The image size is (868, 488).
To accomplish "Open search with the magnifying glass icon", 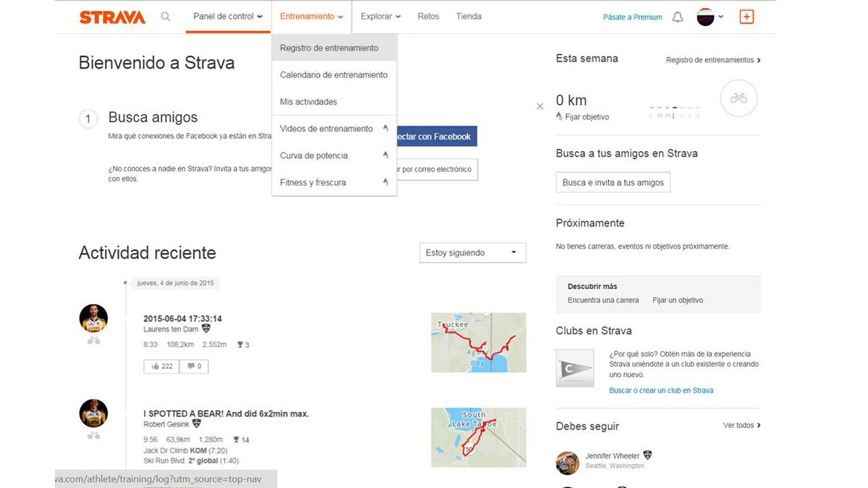I will (166, 15).
